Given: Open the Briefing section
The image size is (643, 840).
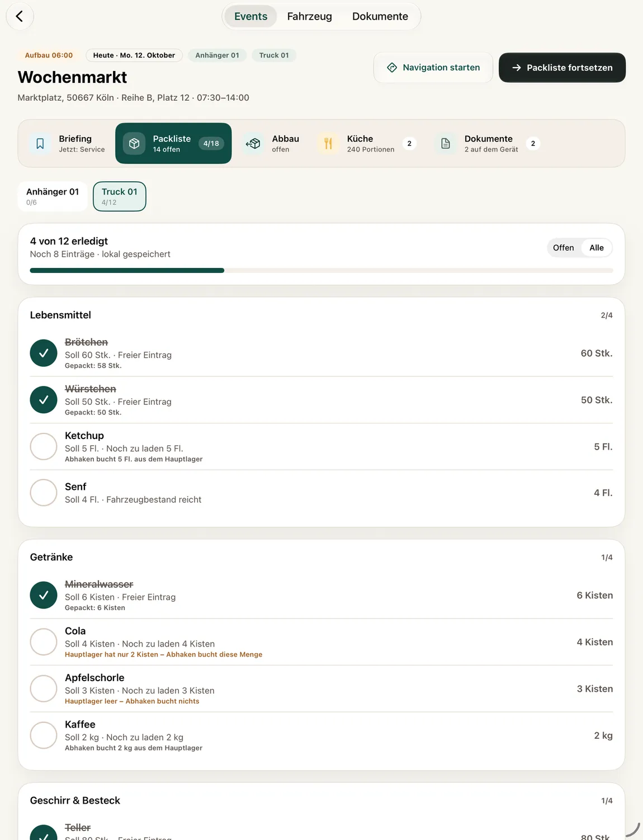Looking at the screenshot, I should click(x=67, y=144).
